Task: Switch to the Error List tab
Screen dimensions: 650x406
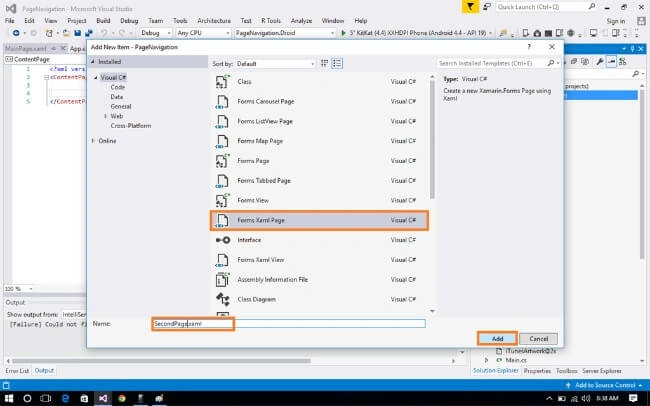Action: tap(17, 370)
